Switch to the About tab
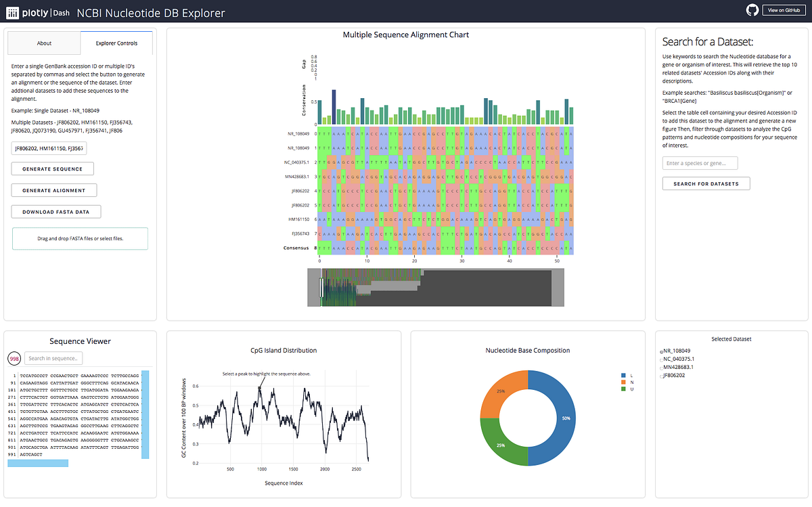 (43, 42)
